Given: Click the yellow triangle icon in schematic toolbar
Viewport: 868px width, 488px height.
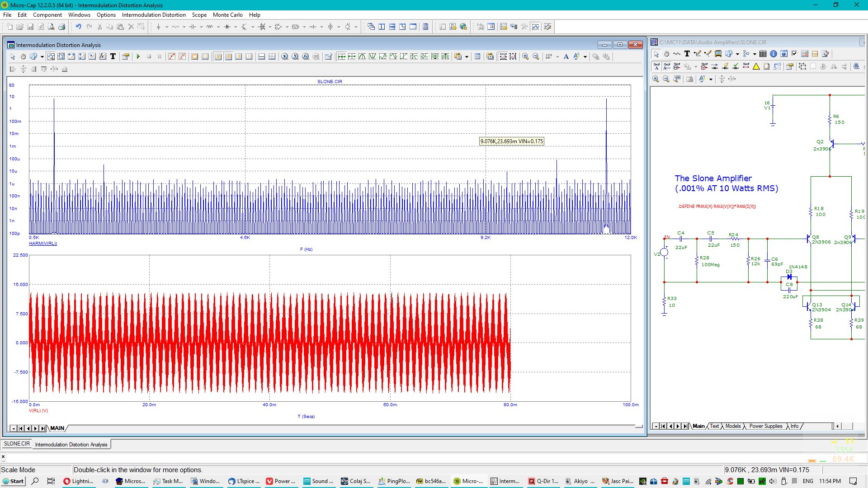Looking at the screenshot, I should click(756, 66).
